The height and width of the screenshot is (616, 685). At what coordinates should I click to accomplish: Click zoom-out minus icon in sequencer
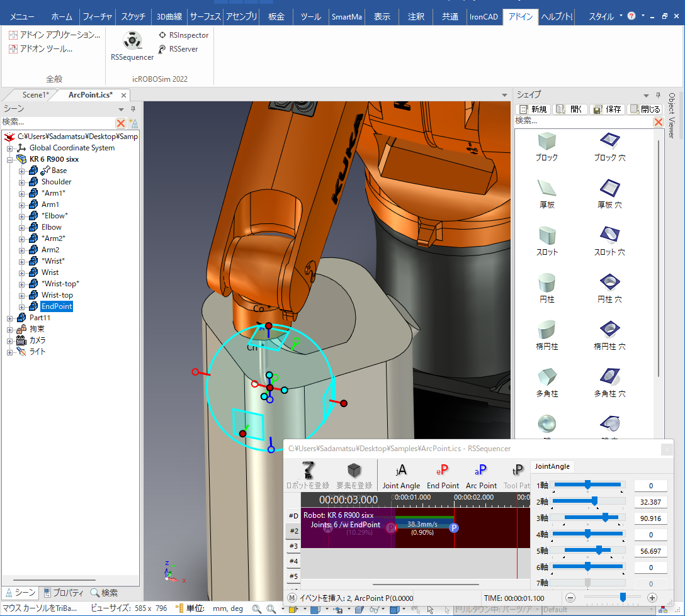pos(570,598)
